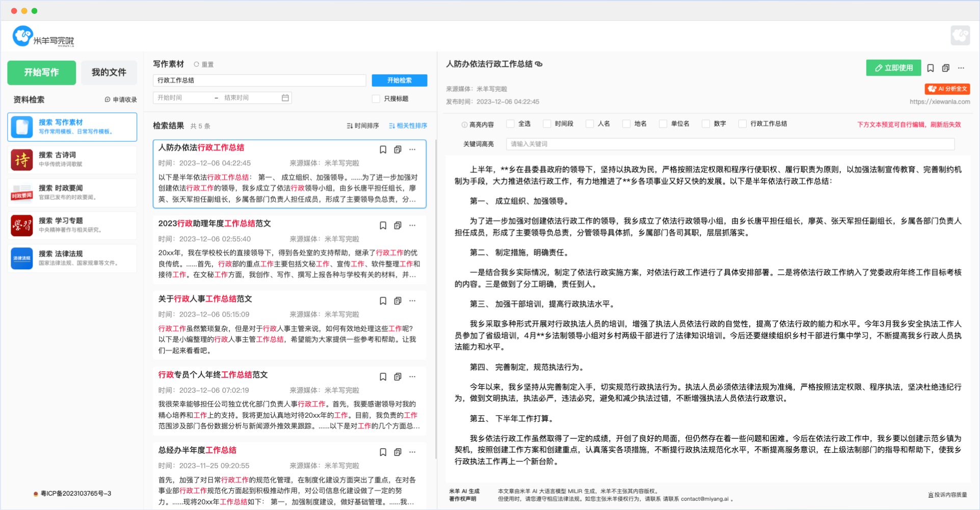Bookmark the 总经办半年度工作总结 result
This screenshot has height=510, width=980.
[383, 452]
